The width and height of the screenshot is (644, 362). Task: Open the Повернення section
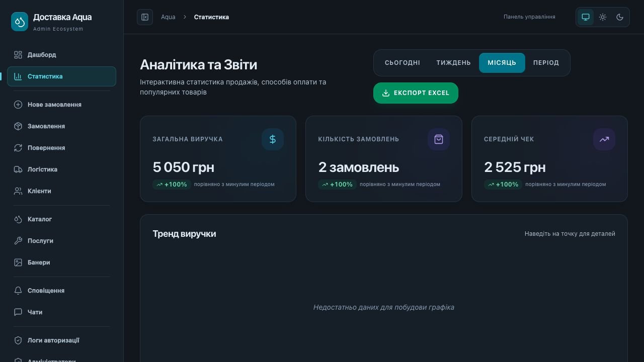click(61, 148)
